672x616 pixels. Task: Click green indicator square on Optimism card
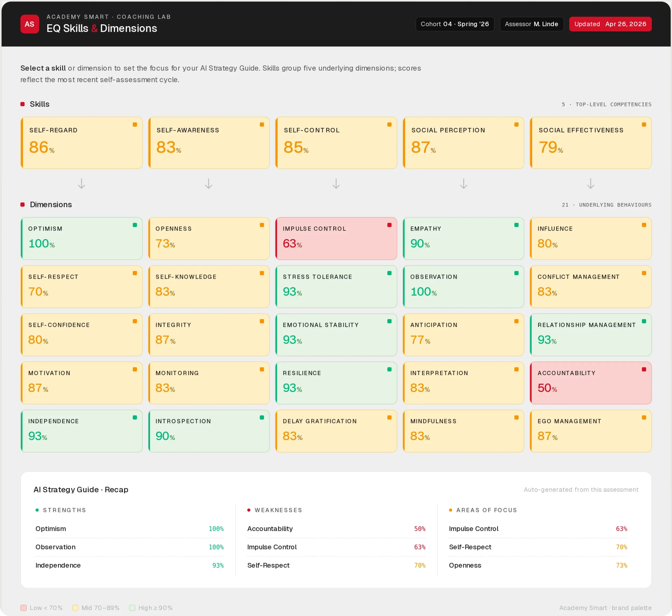click(x=135, y=225)
